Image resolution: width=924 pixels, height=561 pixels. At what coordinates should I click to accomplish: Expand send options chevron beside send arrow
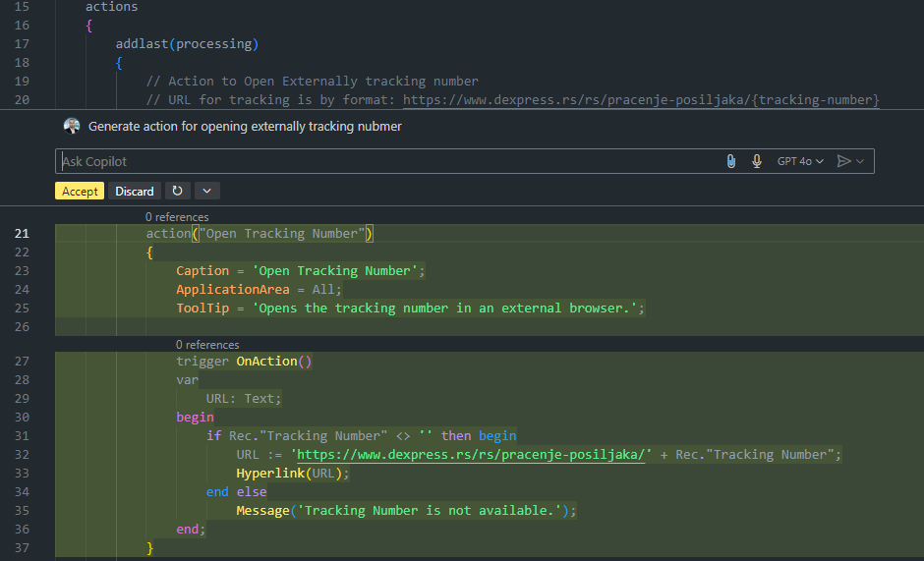coord(860,161)
